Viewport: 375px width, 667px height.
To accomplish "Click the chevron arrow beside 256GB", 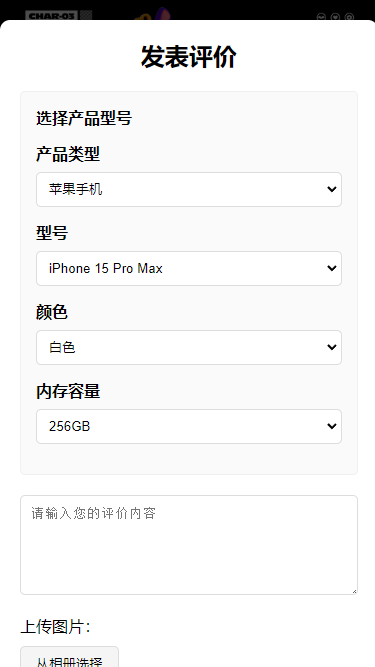I will 332,427.
